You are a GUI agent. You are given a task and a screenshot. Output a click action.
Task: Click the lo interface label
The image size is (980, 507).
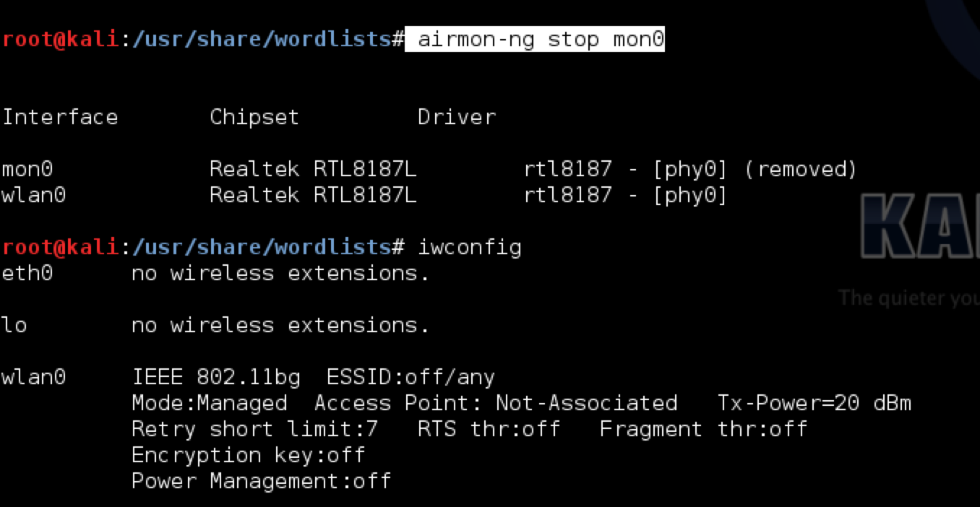(x=14, y=326)
